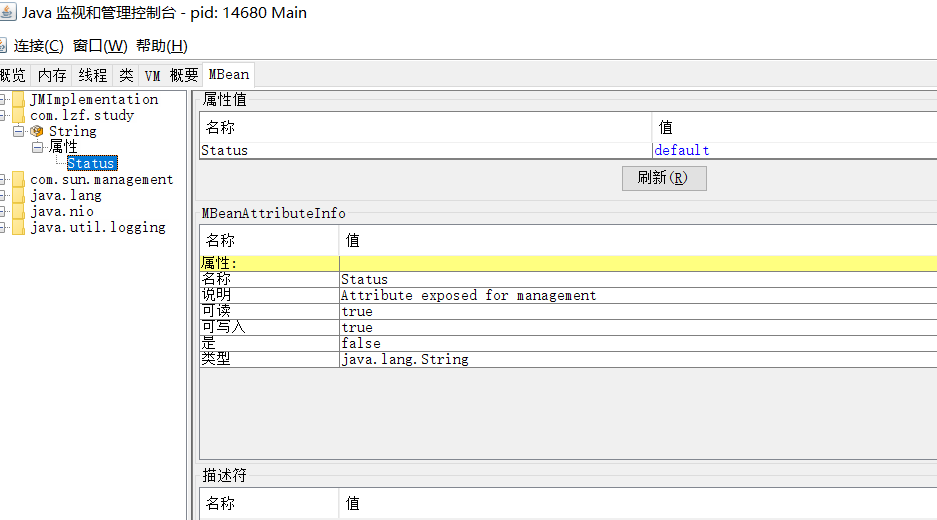Click the com.lzf.study folder icon
The height and width of the screenshot is (520, 937).
(19, 115)
